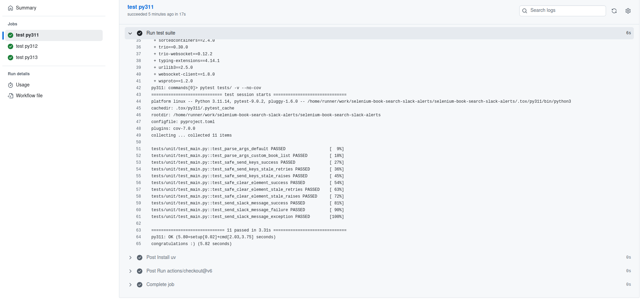
Task: Expand the Complete job step
Action: tap(130, 285)
